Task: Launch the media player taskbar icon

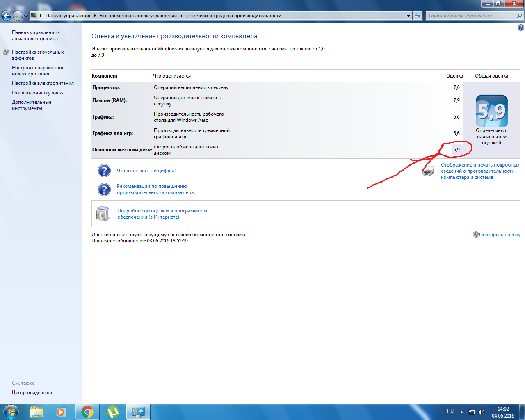Action: pos(61,412)
